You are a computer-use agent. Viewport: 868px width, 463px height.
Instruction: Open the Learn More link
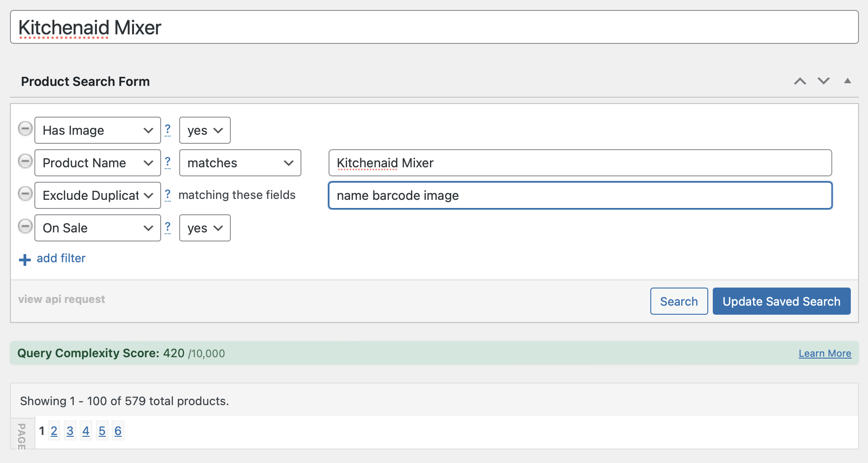click(x=825, y=354)
